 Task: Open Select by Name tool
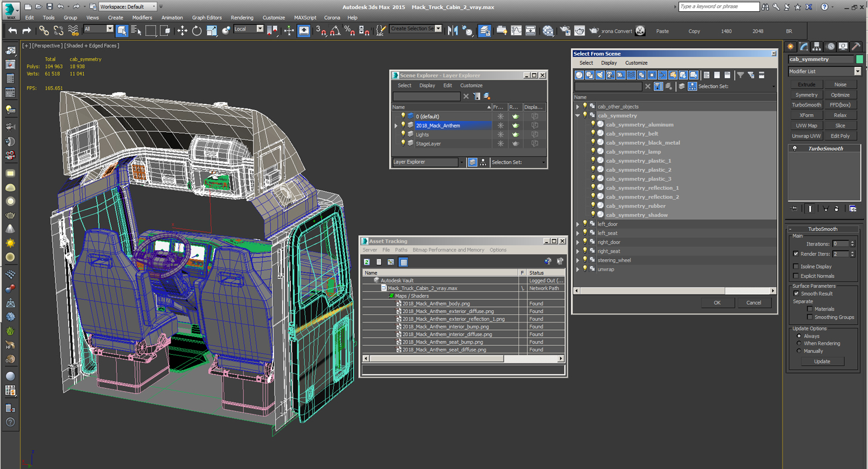click(x=136, y=30)
